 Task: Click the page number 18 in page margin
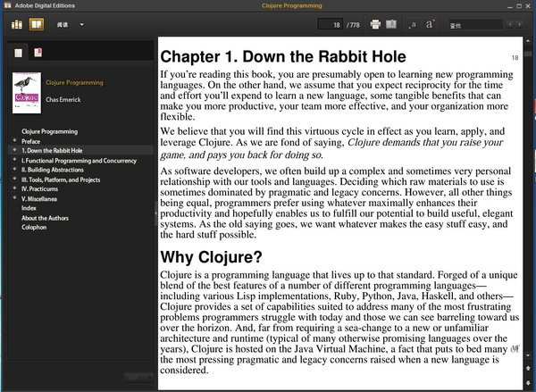coord(515,58)
